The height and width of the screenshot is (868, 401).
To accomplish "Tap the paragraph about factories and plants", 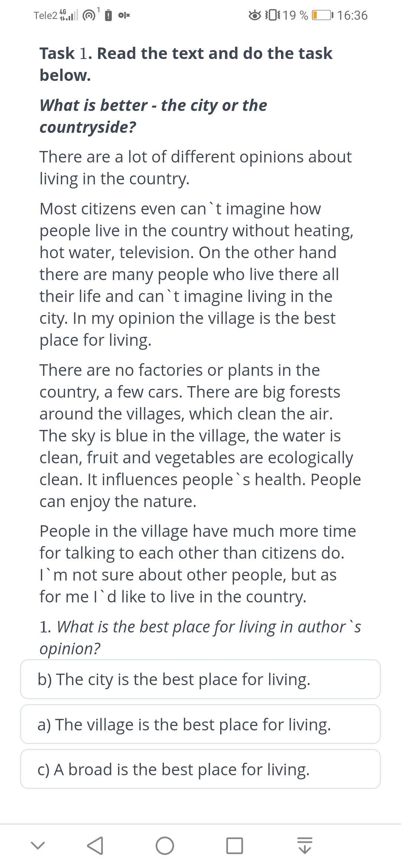I will (200, 435).
